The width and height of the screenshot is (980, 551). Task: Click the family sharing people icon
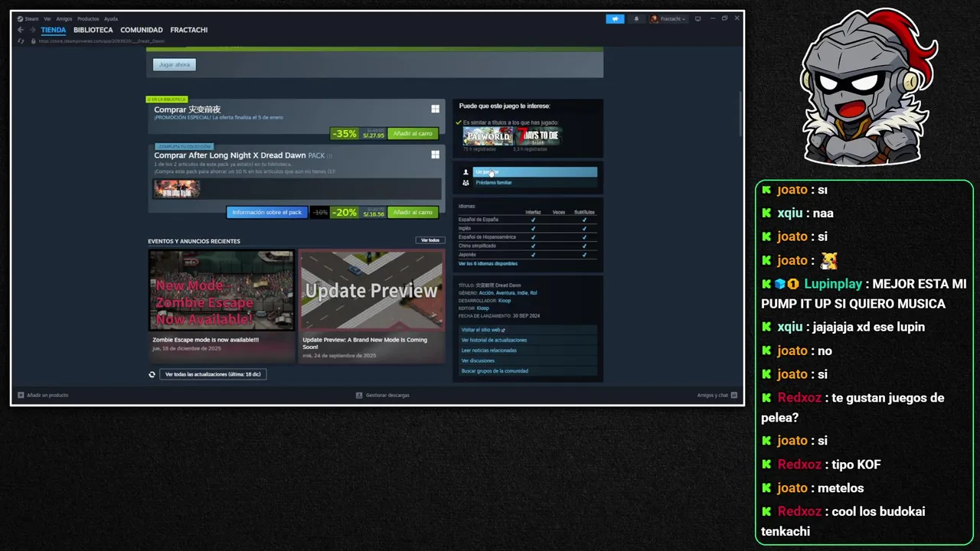coord(465,183)
